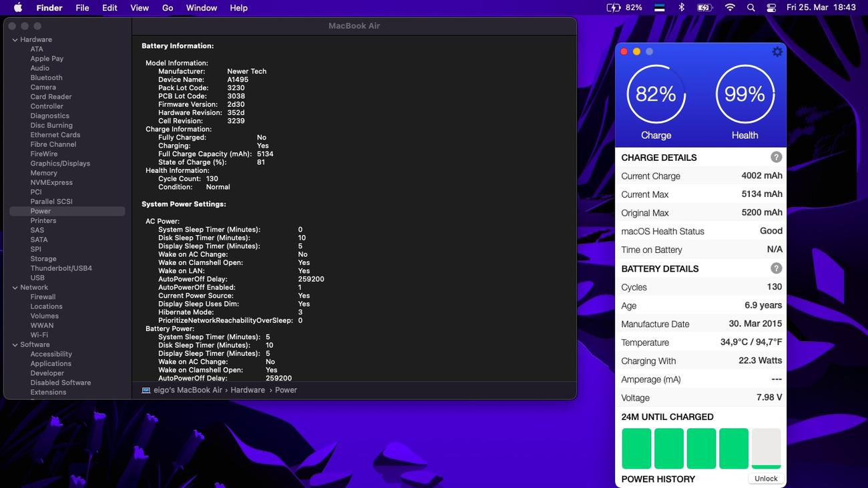Select Memory in the sidebar
Viewport: 868px width, 488px height.
(43, 173)
